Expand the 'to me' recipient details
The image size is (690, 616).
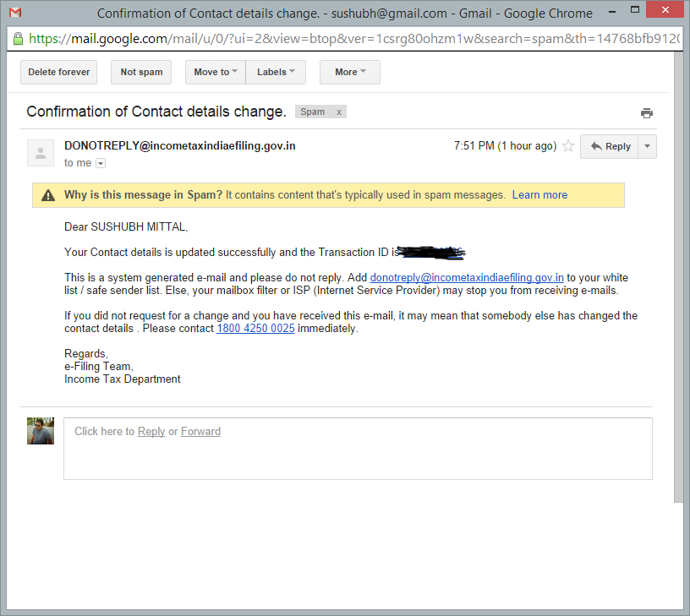click(x=101, y=163)
